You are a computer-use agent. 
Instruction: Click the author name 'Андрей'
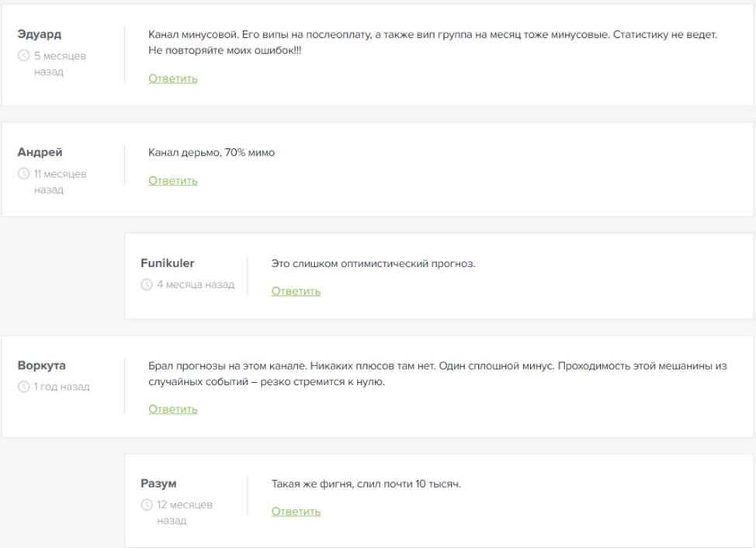click(40, 153)
